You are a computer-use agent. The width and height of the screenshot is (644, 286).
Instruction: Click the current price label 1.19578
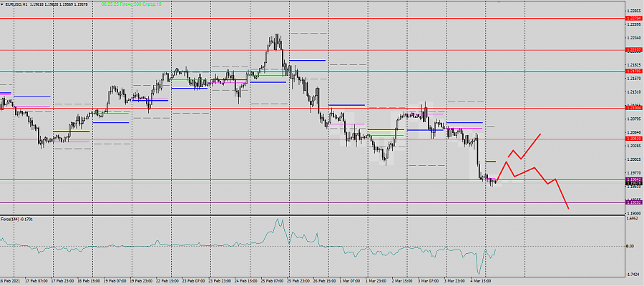point(633,184)
